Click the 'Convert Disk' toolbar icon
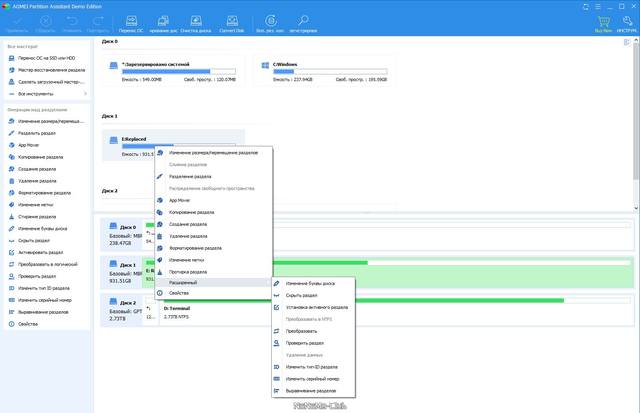Screen dimensions: 640x413 click(x=232, y=24)
